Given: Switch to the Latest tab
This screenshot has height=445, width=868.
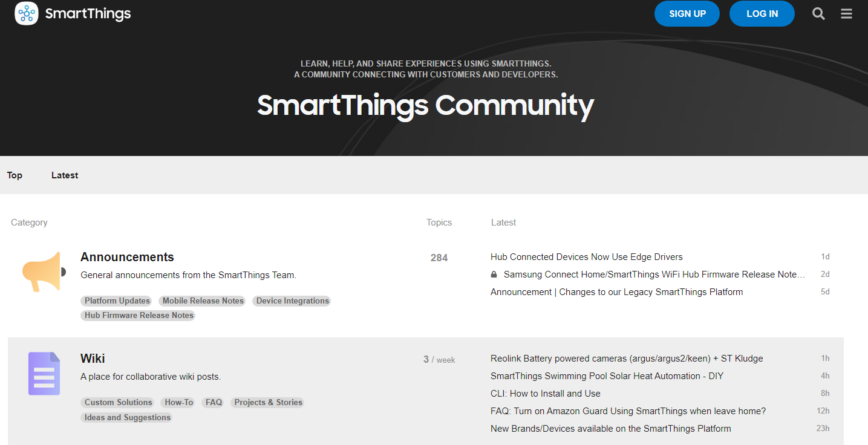Looking at the screenshot, I should (x=65, y=175).
